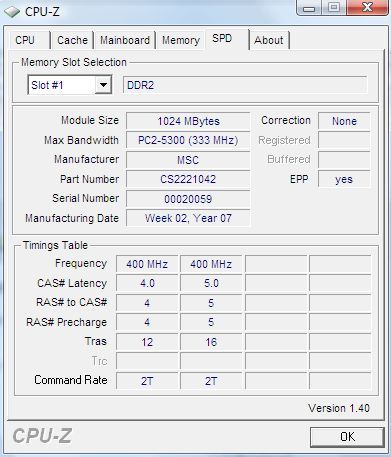The height and width of the screenshot is (457, 391).
Task: Click the Tras value 12
Action: coord(147,342)
